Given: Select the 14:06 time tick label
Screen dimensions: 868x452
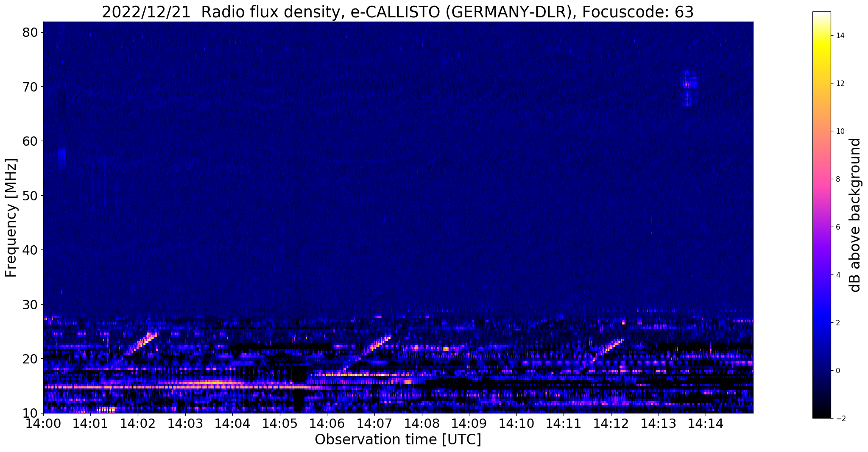Looking at the screenshot, I should pos(327,424).
